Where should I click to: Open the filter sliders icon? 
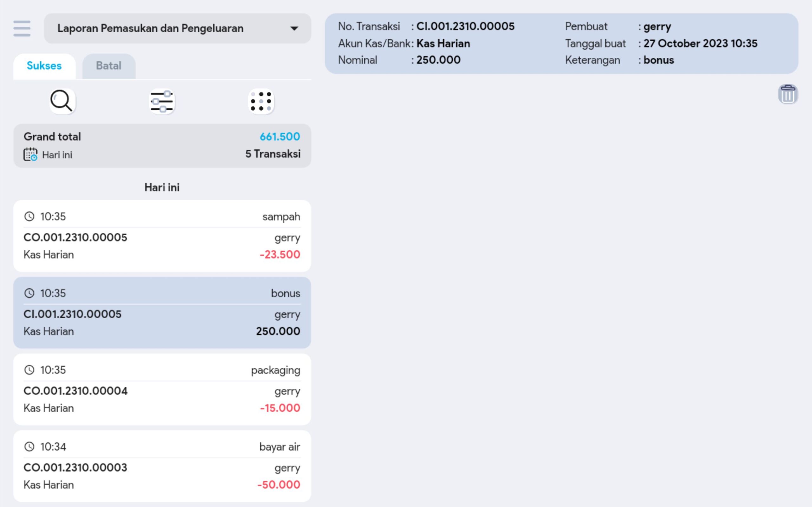point(162,101)
